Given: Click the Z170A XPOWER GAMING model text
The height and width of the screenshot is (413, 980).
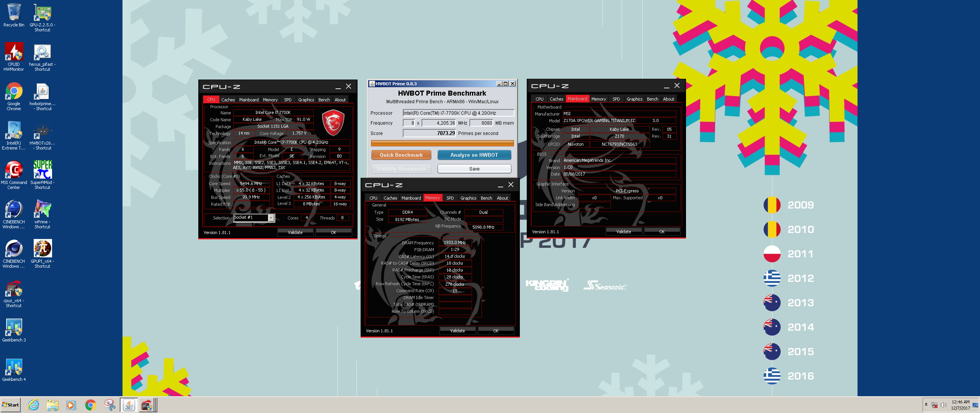Looking at the screenshot, I should [599, 120].
